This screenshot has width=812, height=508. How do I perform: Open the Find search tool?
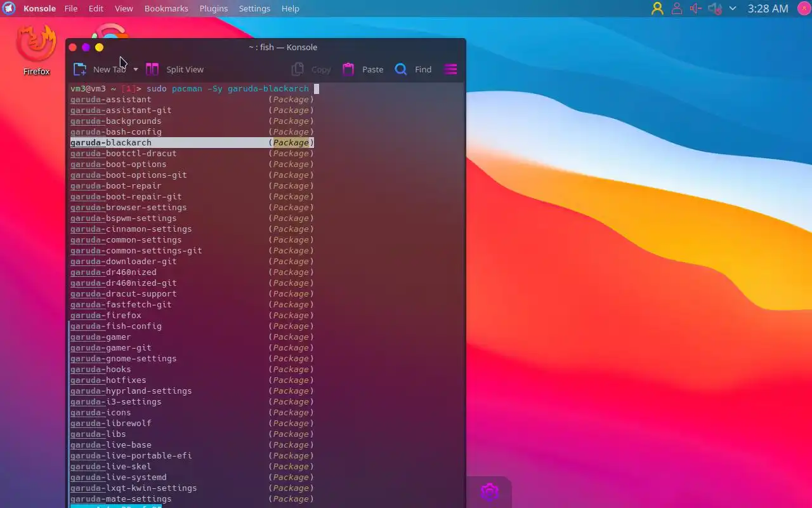[413, 69]
